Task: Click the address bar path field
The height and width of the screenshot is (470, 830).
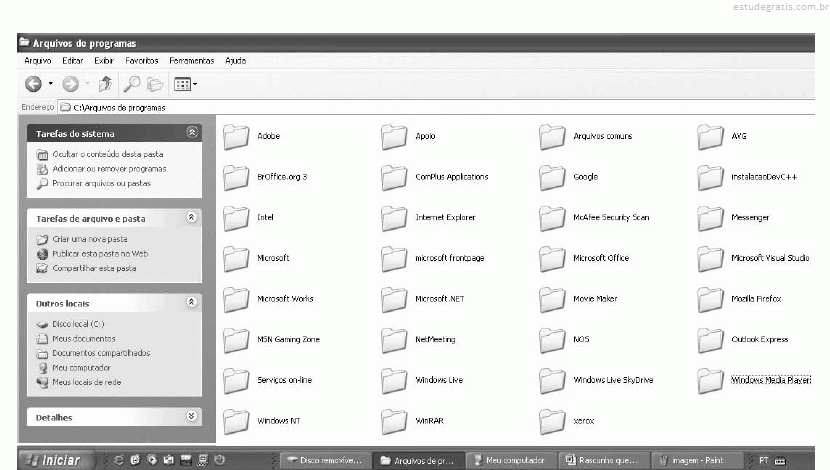Action: 436,107
